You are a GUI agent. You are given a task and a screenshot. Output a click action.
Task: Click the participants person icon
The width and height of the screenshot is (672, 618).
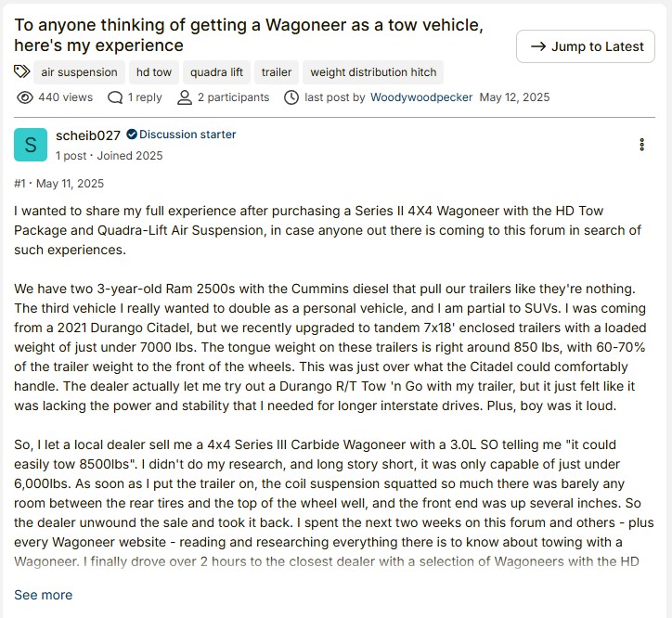coord(185,97)
